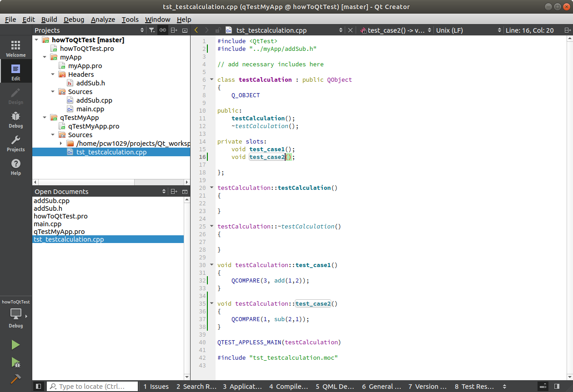Toggle the left sidebar visibility
The image size is (573, 392).
point(39,387)
